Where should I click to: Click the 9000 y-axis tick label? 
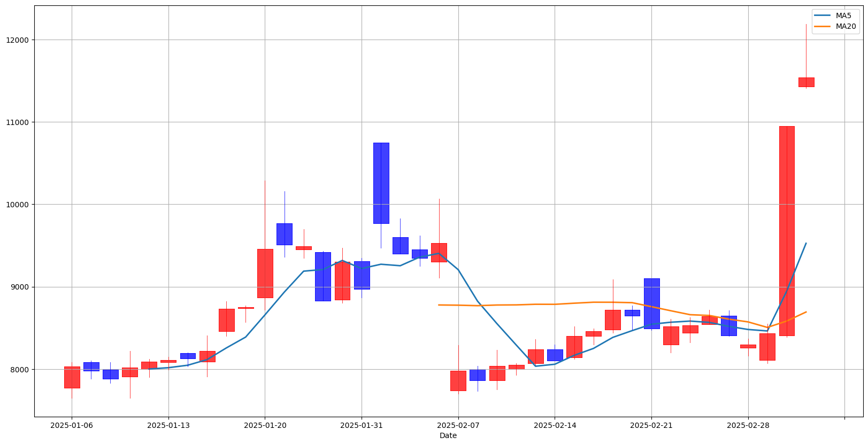coord(20,287)
